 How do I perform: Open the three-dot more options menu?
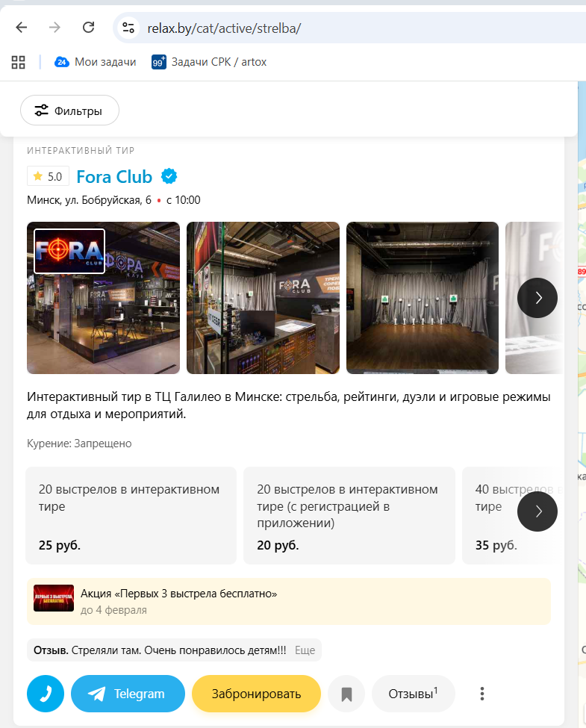(482, 694)
